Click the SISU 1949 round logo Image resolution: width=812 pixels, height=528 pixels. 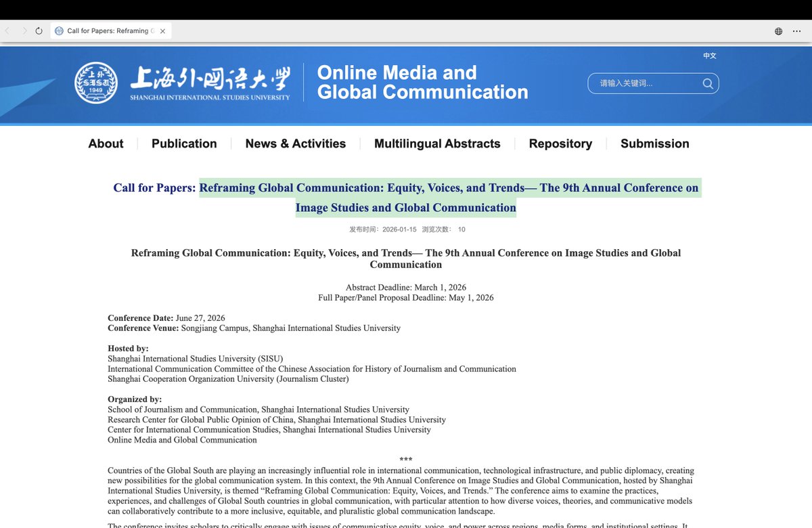(96, 83)
